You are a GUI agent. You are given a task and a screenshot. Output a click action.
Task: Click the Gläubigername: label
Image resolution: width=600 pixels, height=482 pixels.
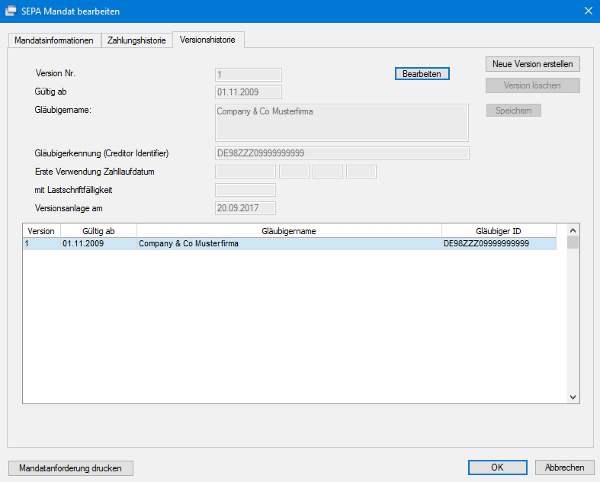coord(63,110)
